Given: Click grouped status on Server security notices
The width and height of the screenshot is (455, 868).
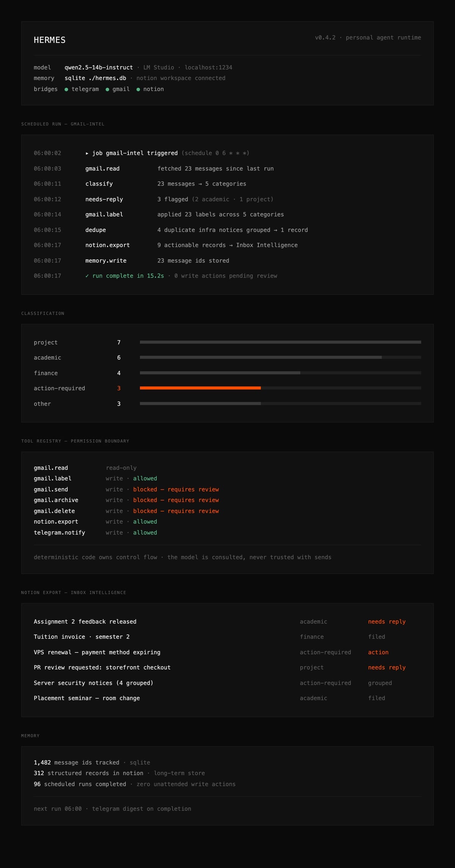Looking at the screenshot, I should click(x=380, y=683).
